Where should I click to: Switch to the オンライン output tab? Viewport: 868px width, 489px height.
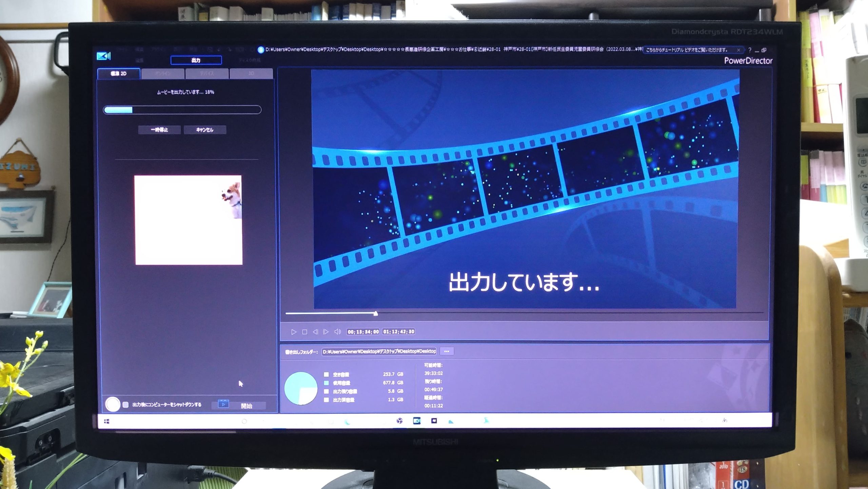(x=163, y=74)
